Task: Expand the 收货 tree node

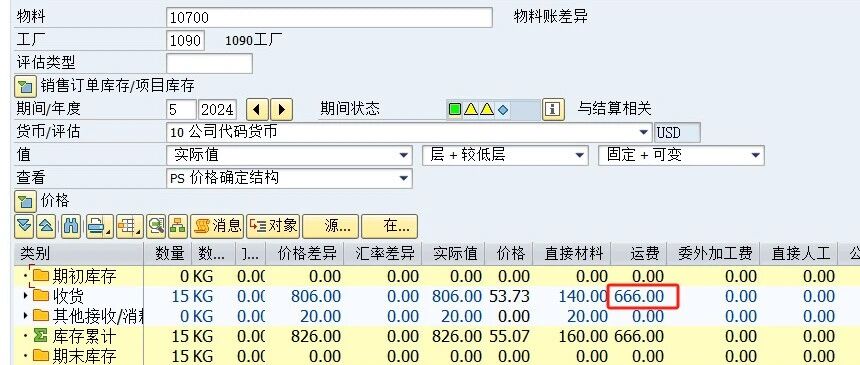Action: (25, 296)
